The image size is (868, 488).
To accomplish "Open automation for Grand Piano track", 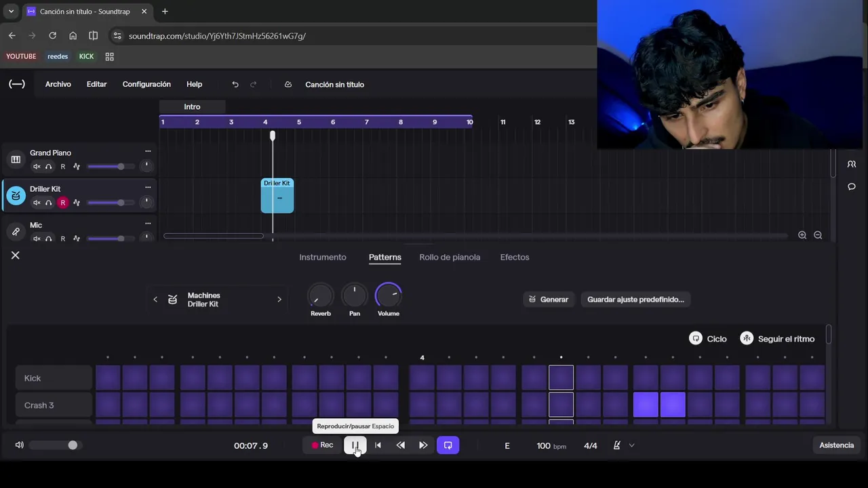I will pyautogui.click(x=77, y=167).
